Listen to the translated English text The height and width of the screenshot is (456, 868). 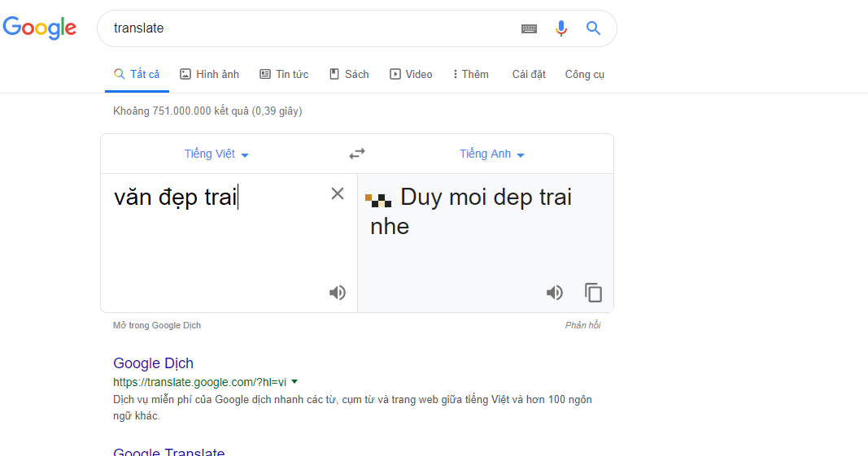point(554,292)
